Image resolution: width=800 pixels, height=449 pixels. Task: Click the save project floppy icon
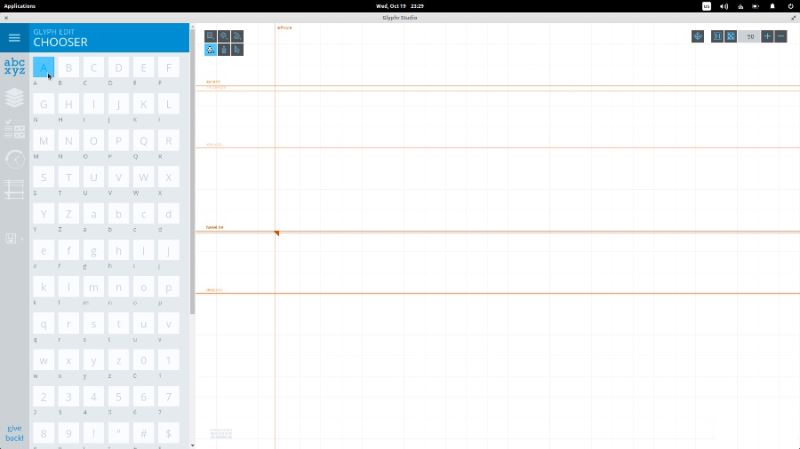(11, 238)
